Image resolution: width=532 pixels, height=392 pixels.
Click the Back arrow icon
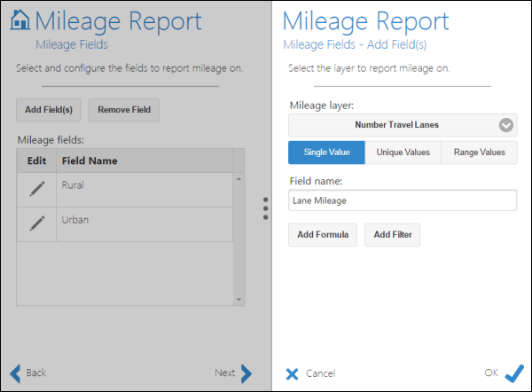click(x=15, y=372)
